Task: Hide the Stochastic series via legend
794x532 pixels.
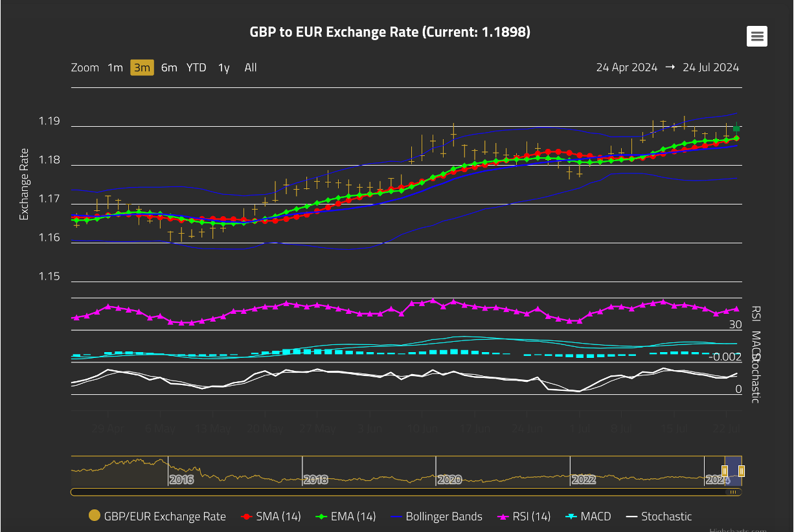Action: (666, 516)
